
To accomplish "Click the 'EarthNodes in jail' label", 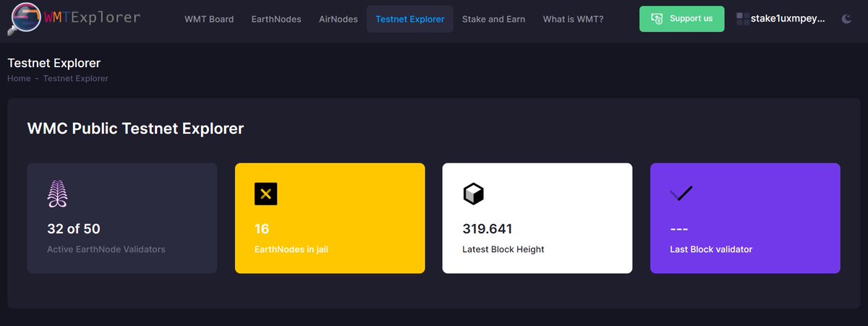I will 292,249.
